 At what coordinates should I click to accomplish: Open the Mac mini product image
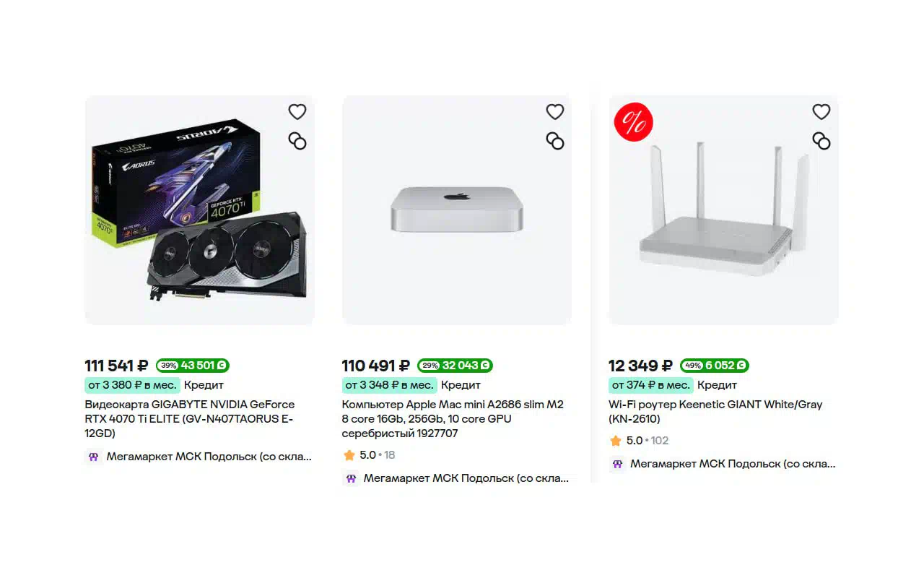tap(457, 210)
